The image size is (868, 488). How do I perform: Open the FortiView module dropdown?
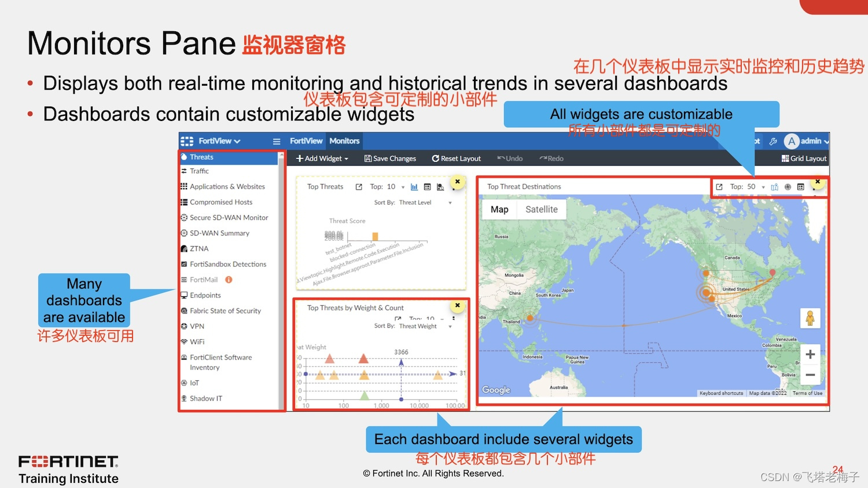[x=219, y=141]
